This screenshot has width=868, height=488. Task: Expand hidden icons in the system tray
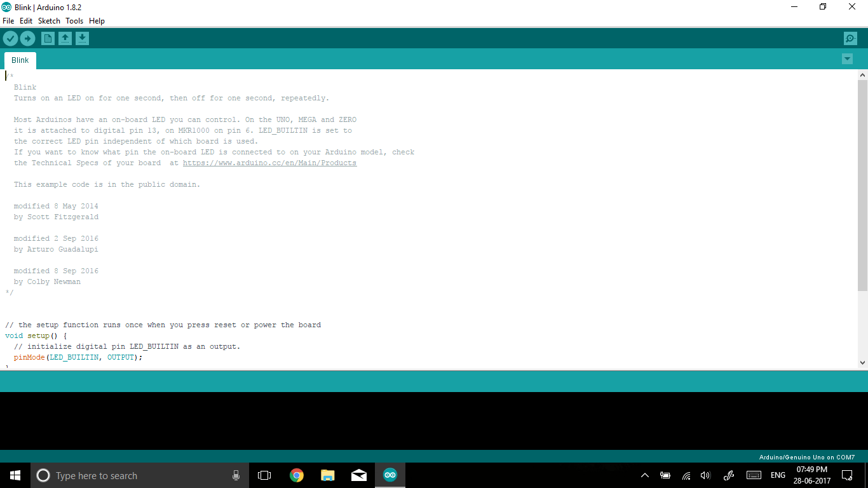coord(644,475)
